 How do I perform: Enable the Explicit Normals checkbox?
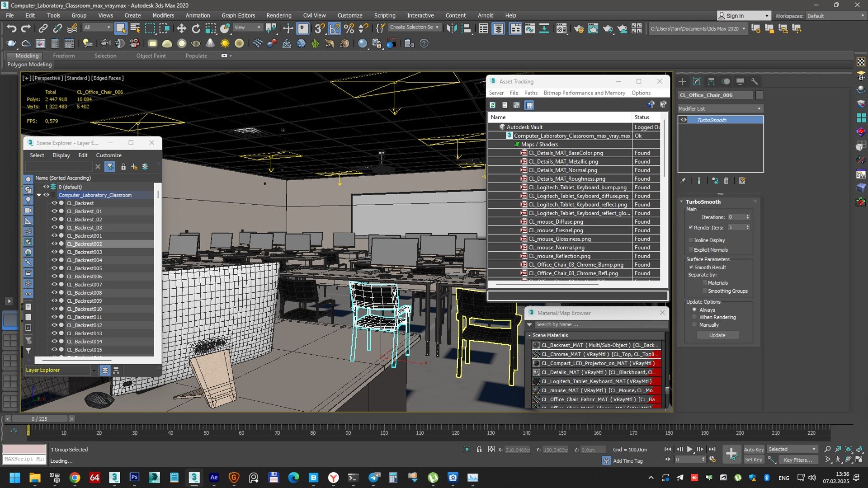pyautogui.click(x=691, y=250)
